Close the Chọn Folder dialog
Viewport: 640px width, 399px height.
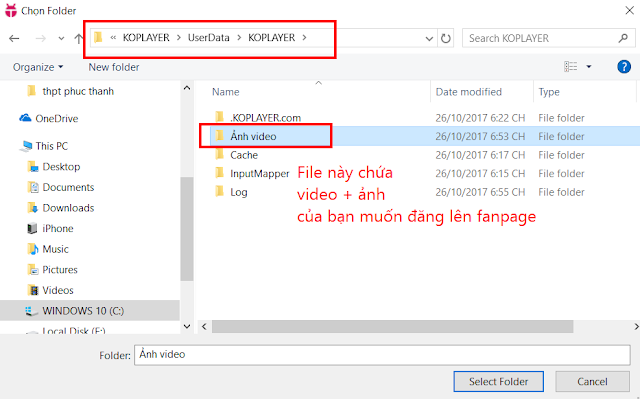click(629, 11)
